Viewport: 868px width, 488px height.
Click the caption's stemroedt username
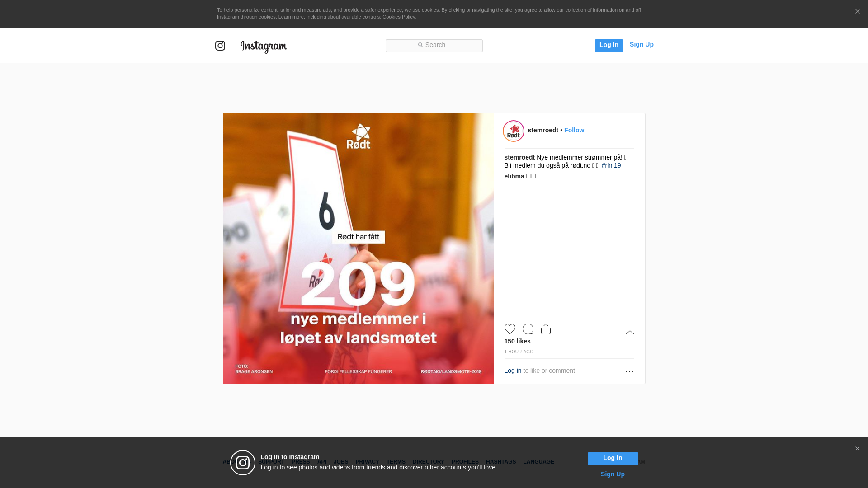click(519, 157)
